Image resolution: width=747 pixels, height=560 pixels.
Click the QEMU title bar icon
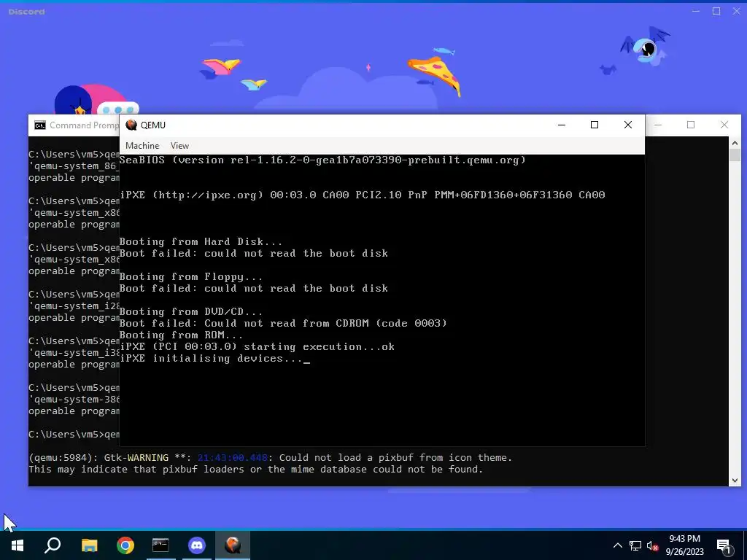131,125
